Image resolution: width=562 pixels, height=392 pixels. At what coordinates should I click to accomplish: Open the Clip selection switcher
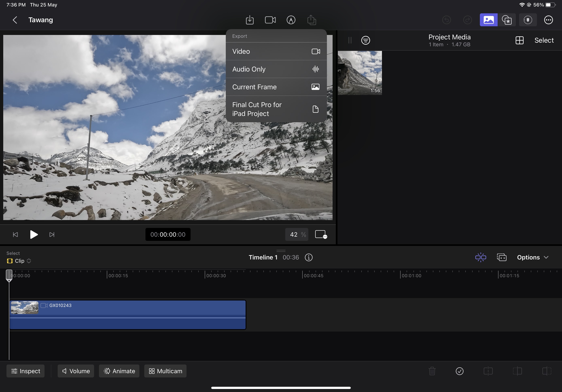[19, 261]
